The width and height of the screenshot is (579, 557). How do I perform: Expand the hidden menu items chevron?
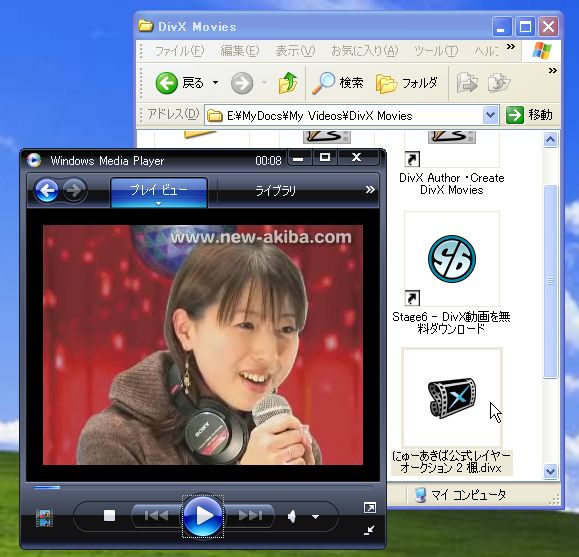(x=511, y=47)
